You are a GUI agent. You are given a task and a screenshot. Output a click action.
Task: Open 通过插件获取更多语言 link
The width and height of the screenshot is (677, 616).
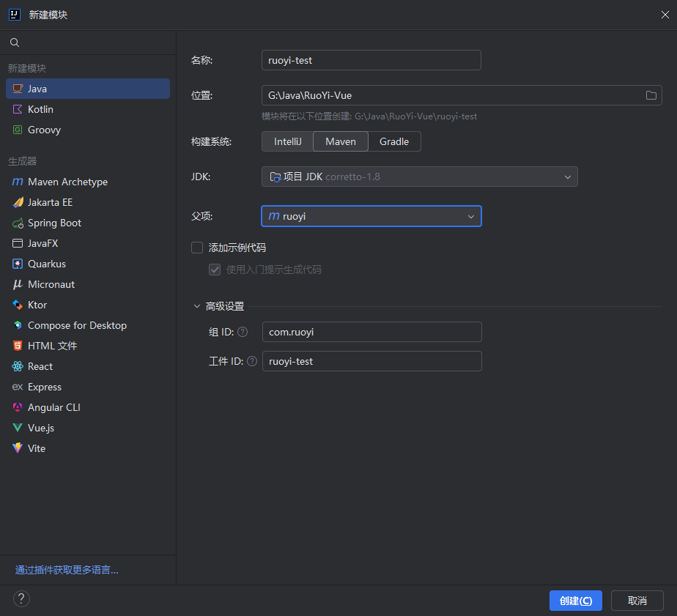coord(67,570)
